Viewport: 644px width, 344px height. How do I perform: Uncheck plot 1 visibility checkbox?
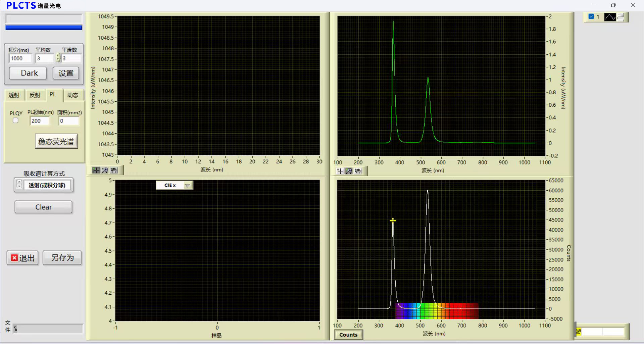click(591, 17)
